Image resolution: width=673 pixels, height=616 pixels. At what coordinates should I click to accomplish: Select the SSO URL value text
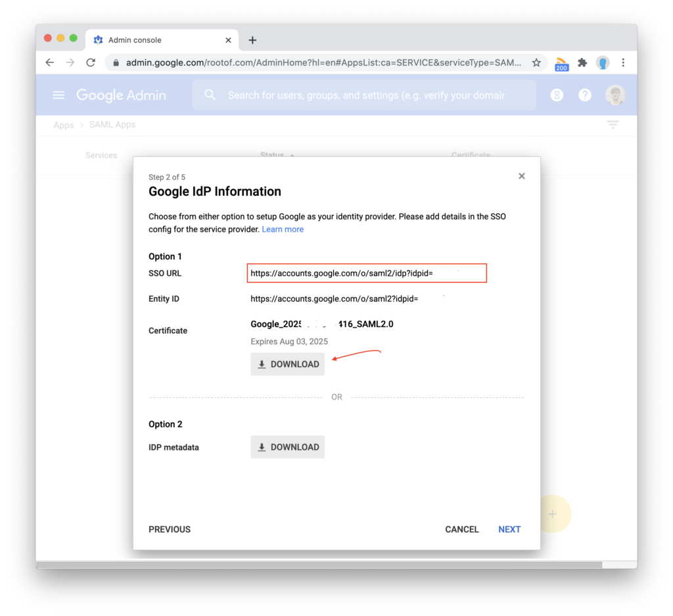pos(342,273)
